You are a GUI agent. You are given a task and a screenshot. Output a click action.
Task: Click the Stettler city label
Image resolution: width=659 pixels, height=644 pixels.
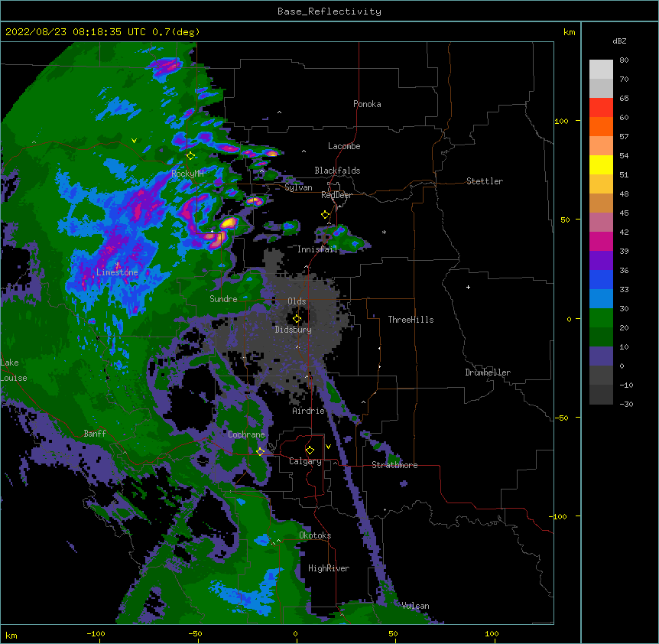click(x=485, y=181)
